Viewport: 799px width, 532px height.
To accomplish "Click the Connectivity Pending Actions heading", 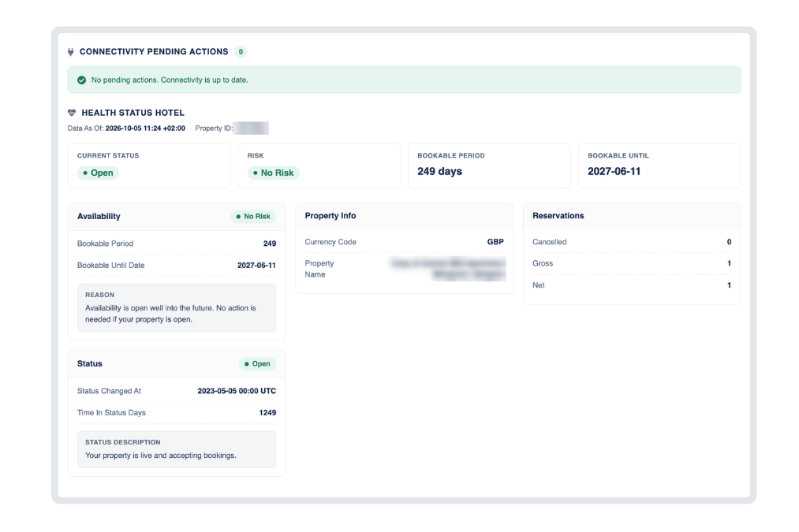I will point(154,51).
